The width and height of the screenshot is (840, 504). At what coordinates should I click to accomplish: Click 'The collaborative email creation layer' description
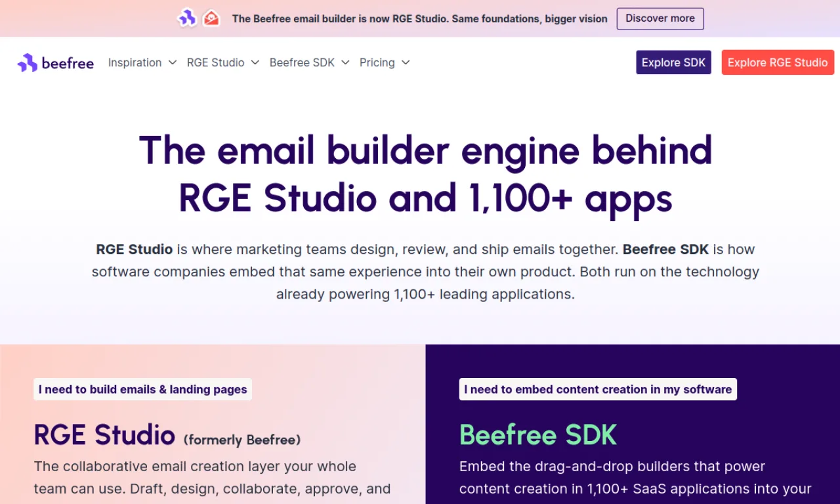tap(212, 478)
